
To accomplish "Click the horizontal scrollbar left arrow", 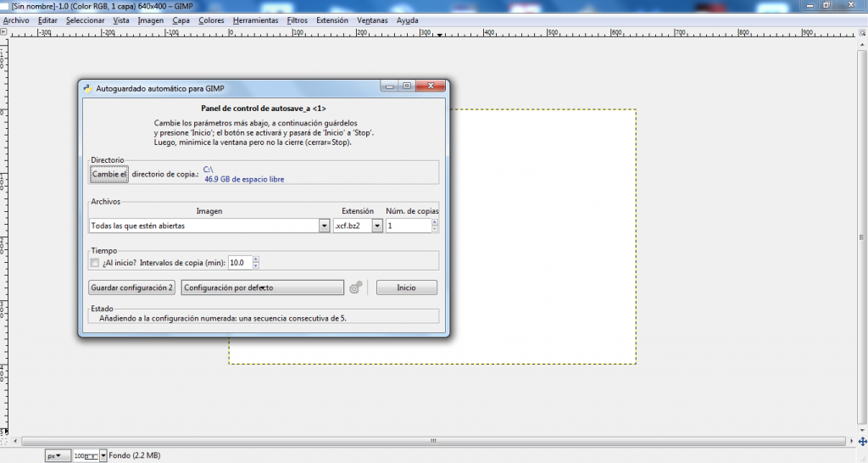I will pyautogui.click(x=15, y=442).
